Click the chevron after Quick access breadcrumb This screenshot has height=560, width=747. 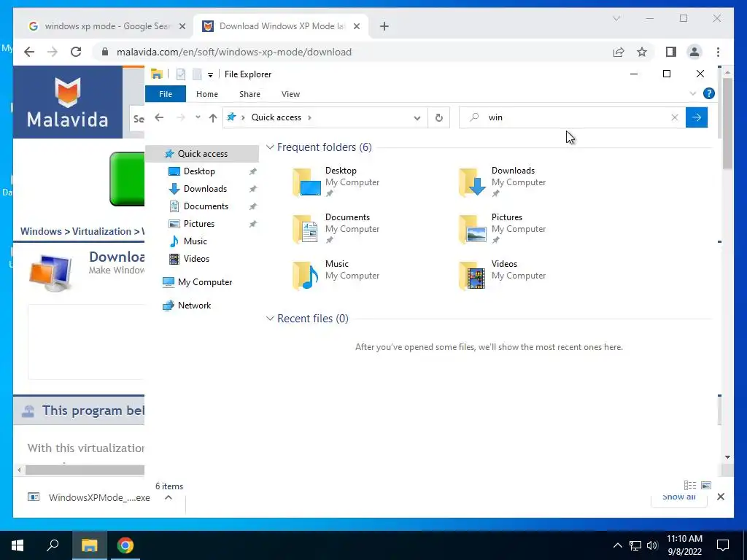pos(309,117)
